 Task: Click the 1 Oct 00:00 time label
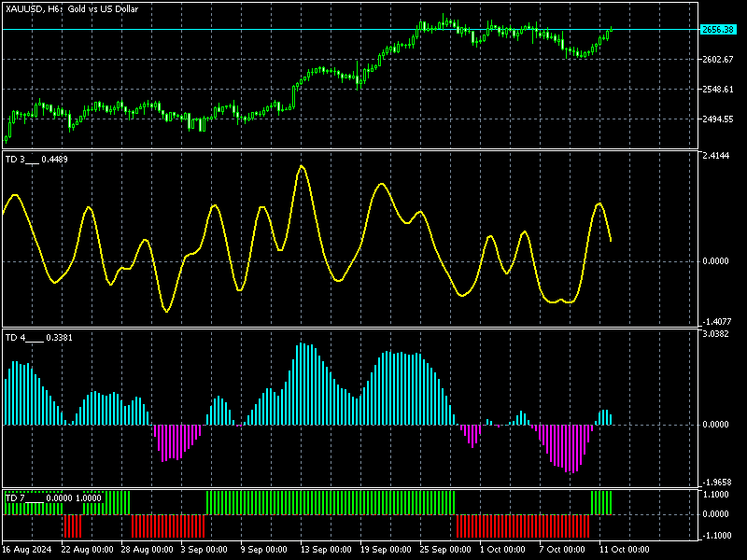coord(502,550)
